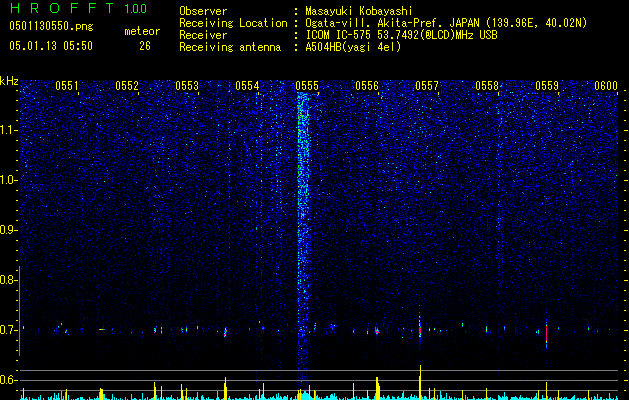629x400 pixels.
Task: Click the 'Receiving Location' label
Action: [233, 24]
